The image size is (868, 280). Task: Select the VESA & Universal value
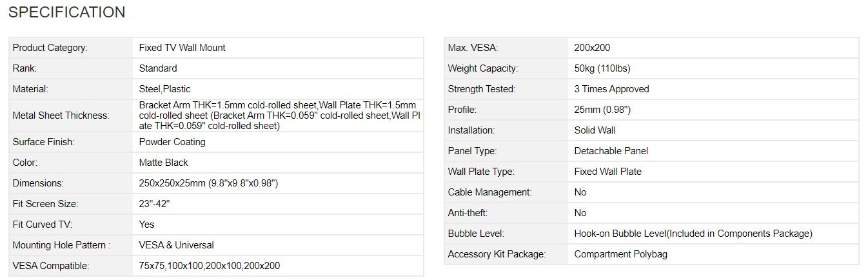[x=176, y=245]
